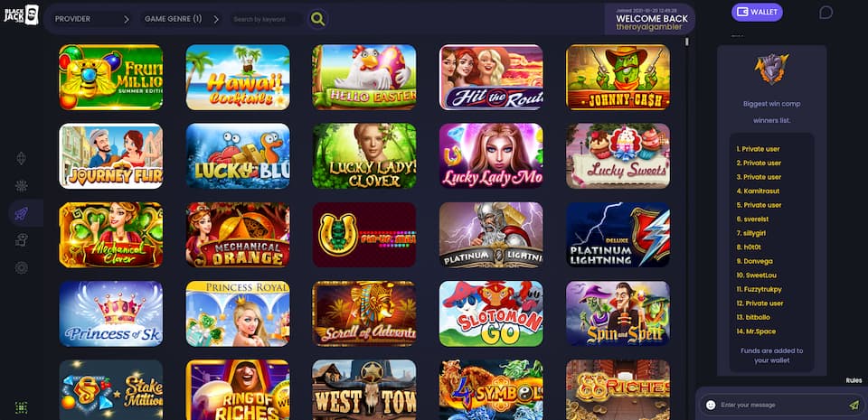Open the chat bubble icon
Image resolution: width=868 pixels, height=420 pixels.
(826, 12)
